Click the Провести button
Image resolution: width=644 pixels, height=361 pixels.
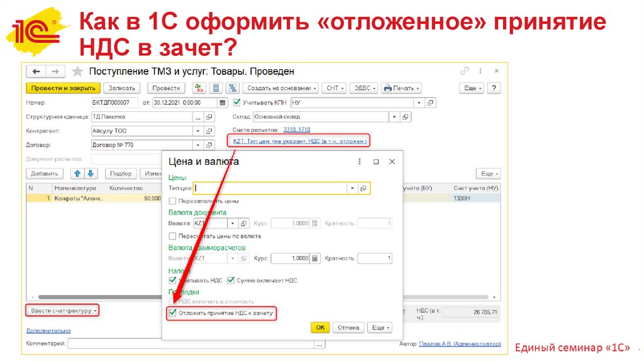(166, 88)
